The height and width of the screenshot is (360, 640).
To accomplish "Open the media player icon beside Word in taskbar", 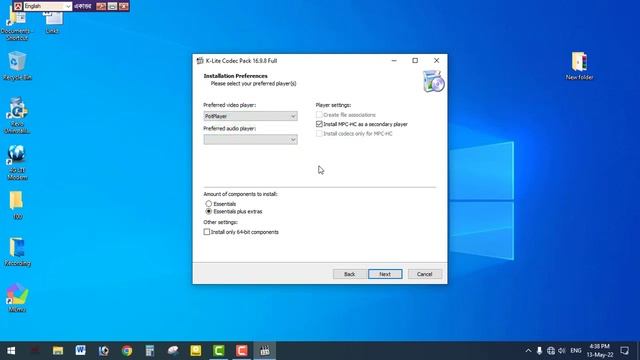I will [104, 351].
